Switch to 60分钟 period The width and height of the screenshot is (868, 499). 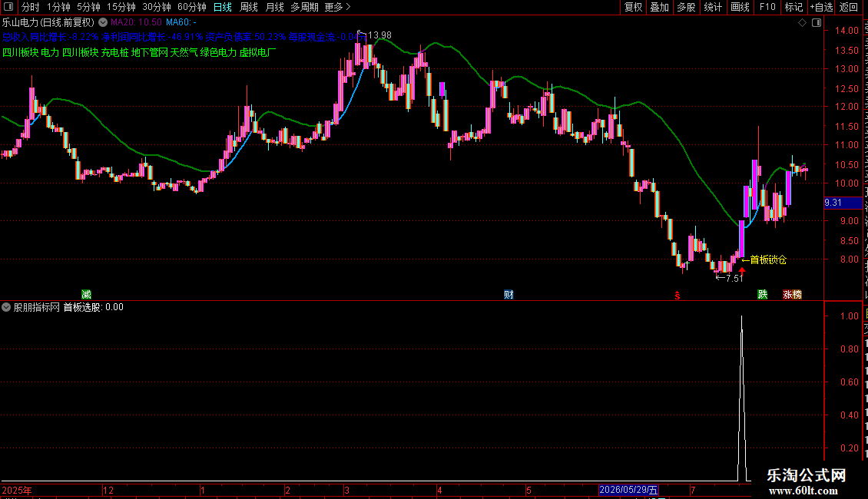(x=192, y=7)
